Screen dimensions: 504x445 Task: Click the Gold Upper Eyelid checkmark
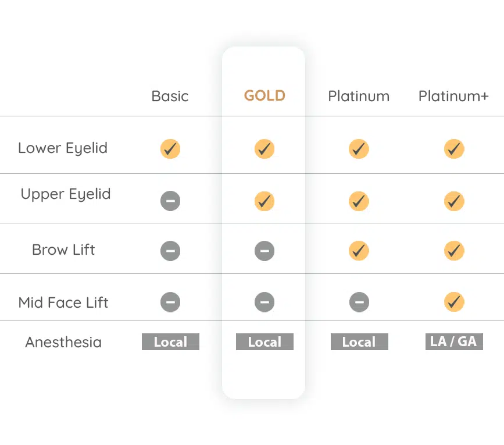click(264, 201)
